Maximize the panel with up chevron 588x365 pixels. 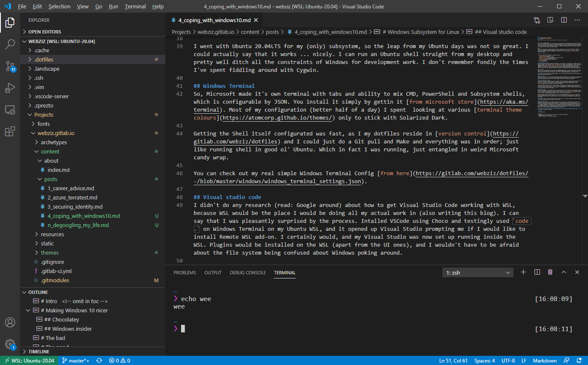tap(564, 272)
